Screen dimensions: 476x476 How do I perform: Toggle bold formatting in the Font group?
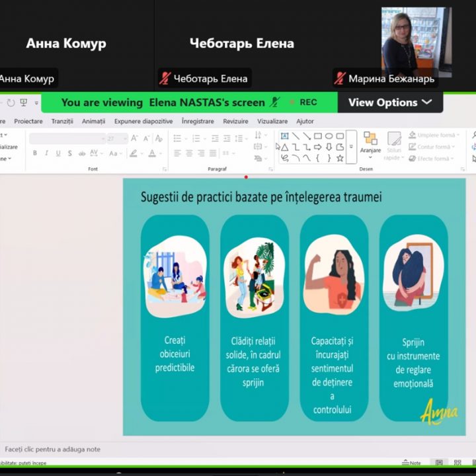(x=35, y=153)
